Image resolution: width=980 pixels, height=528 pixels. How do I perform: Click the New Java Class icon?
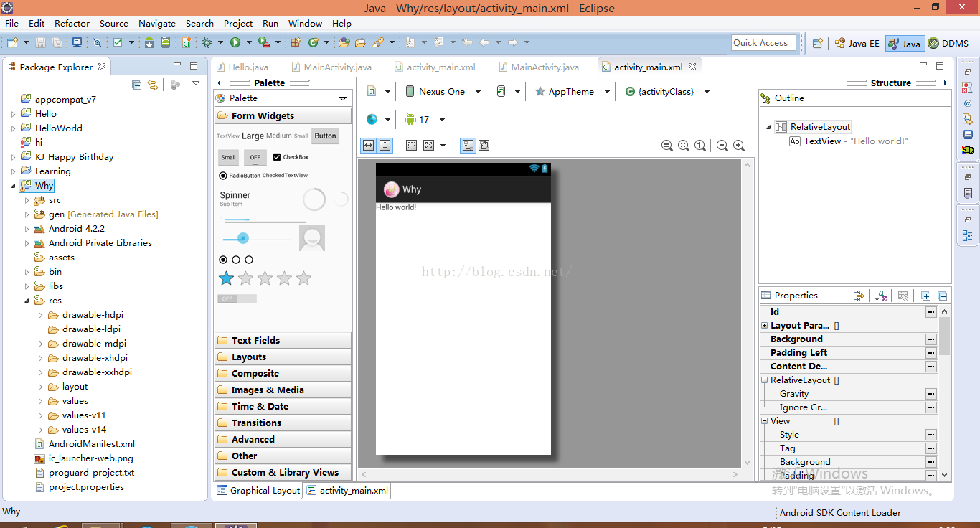coord(313,43)
